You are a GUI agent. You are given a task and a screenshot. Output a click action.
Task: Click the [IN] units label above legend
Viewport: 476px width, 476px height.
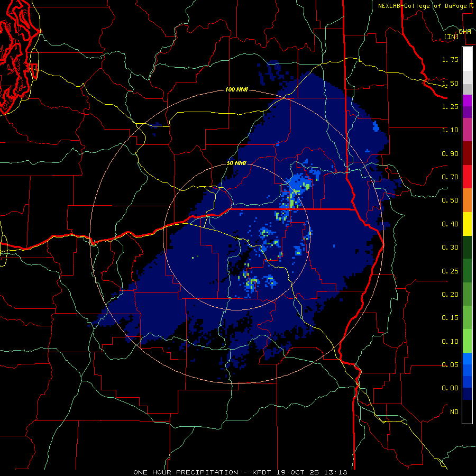tap(451, 36)
